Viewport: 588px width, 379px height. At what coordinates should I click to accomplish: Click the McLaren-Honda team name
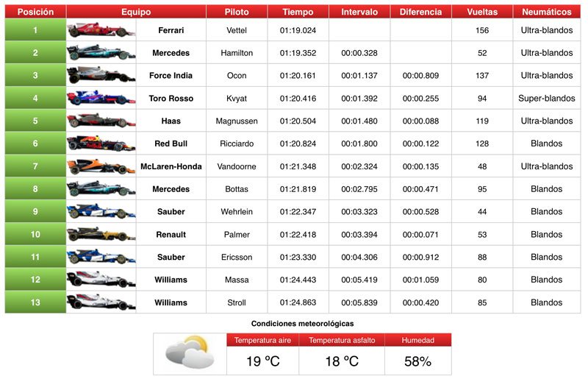pyautogui.click(x=171, y=166)
